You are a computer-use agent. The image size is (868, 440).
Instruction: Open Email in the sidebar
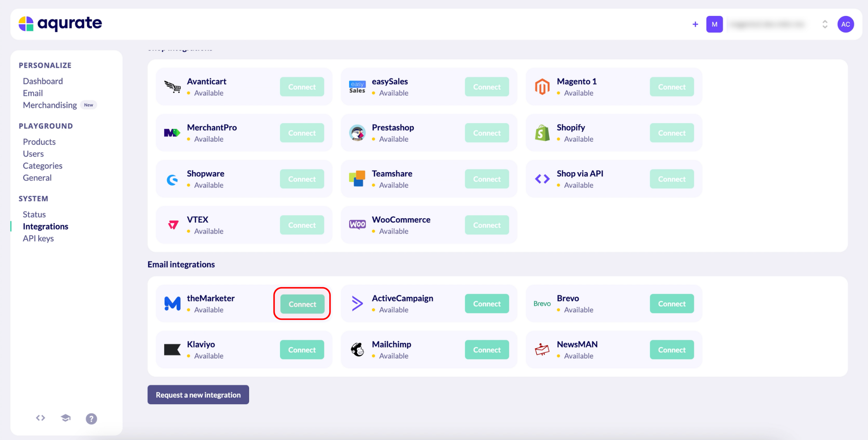[x=33, y=93]
